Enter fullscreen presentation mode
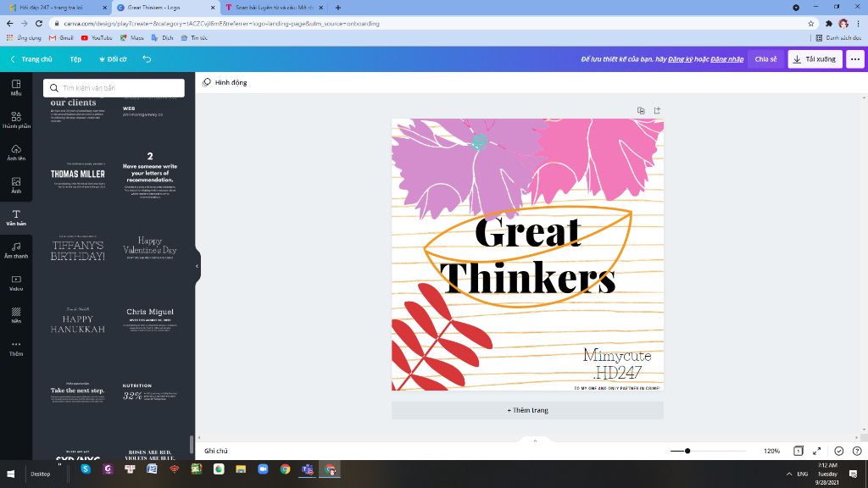868x488 pixels. coord(816,451)
